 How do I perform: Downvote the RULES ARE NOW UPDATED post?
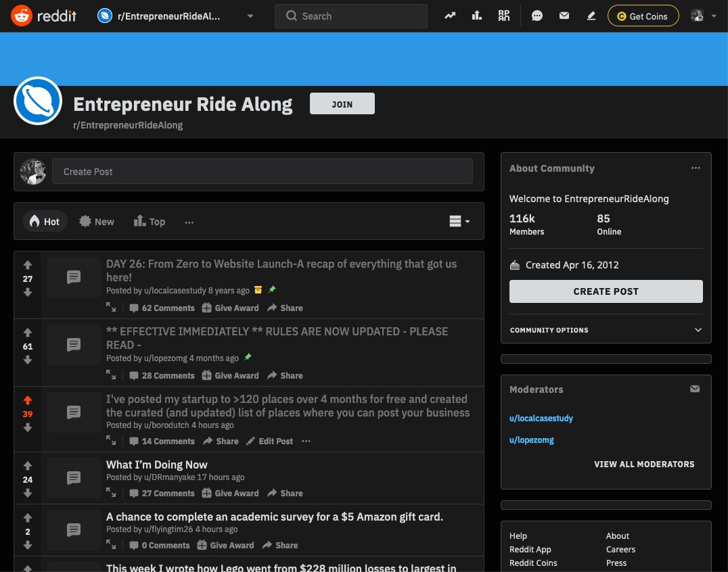tap(28, 360)
